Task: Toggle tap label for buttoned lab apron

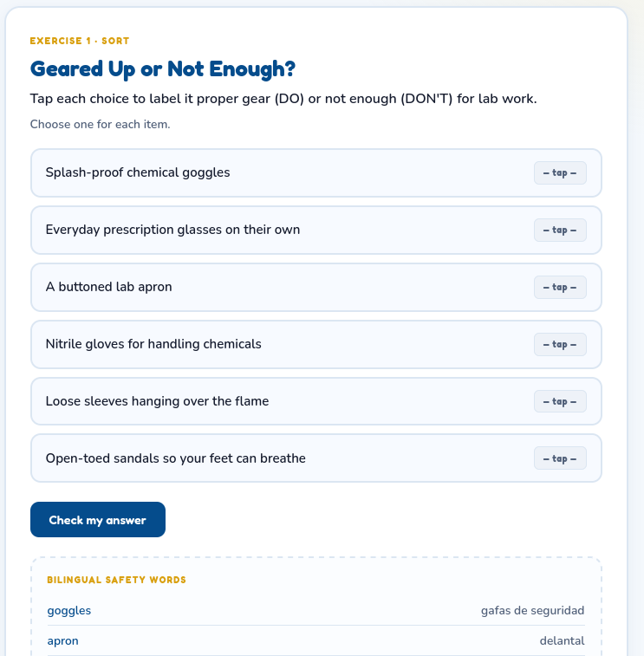Action: coord(560,287)
